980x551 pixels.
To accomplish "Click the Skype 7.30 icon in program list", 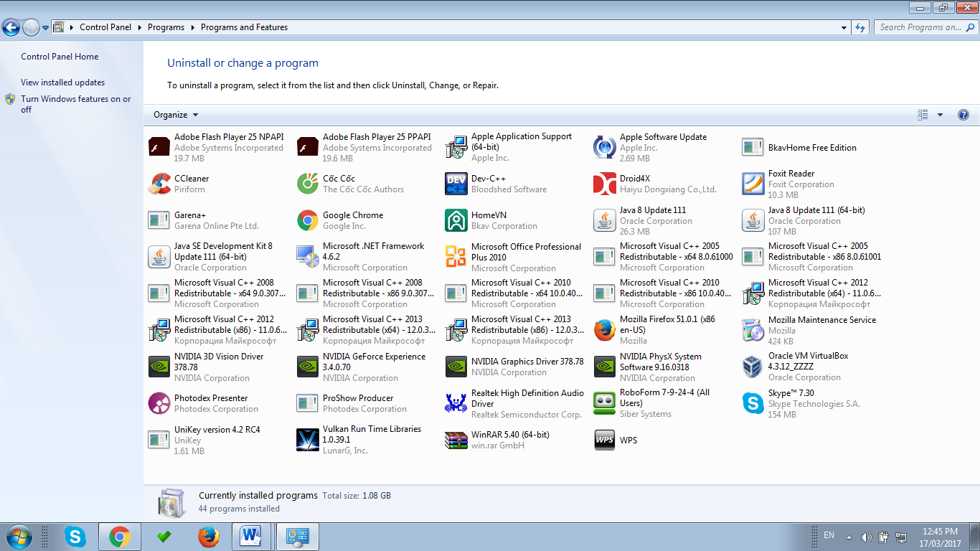I will point(753,403).
